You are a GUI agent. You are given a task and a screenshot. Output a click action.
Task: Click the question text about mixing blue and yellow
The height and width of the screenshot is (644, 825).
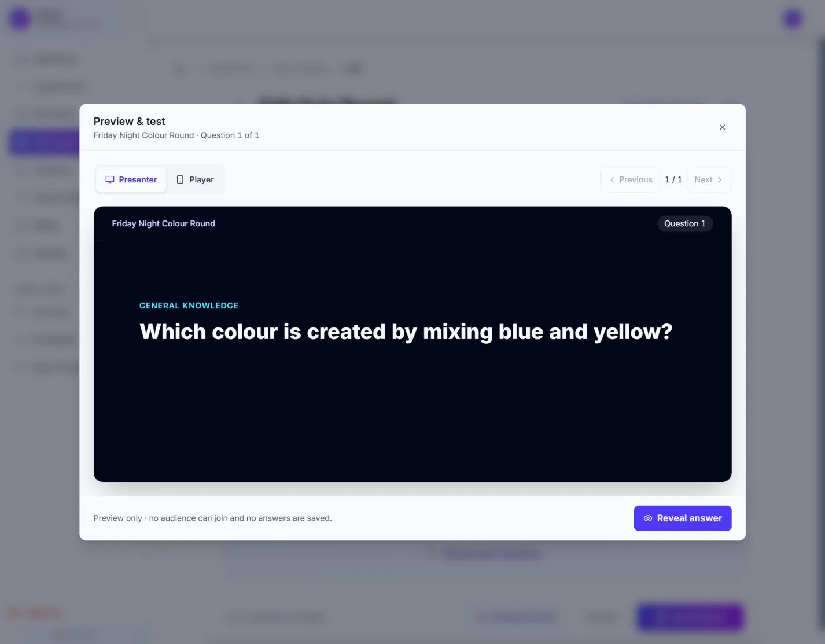pyautogui.click(x=406, y=332)
